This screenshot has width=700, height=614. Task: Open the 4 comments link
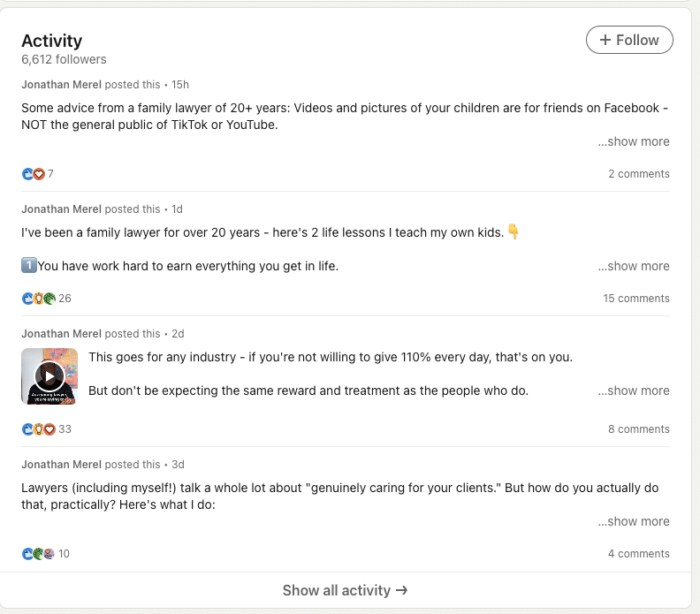[639, 553]
